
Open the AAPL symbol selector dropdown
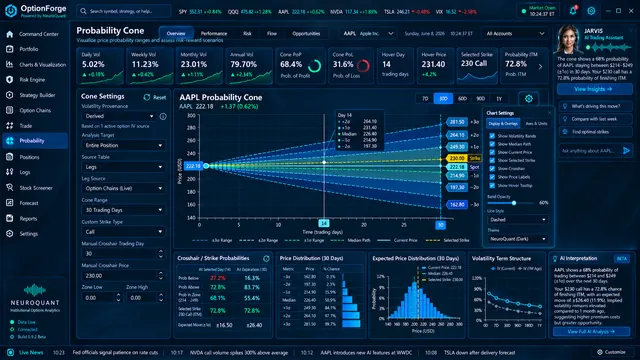pos(369,33)
